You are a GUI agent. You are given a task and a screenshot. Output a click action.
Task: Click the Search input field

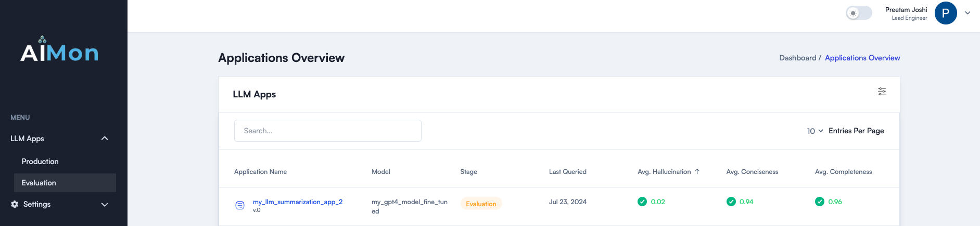(x=327, y=131)
